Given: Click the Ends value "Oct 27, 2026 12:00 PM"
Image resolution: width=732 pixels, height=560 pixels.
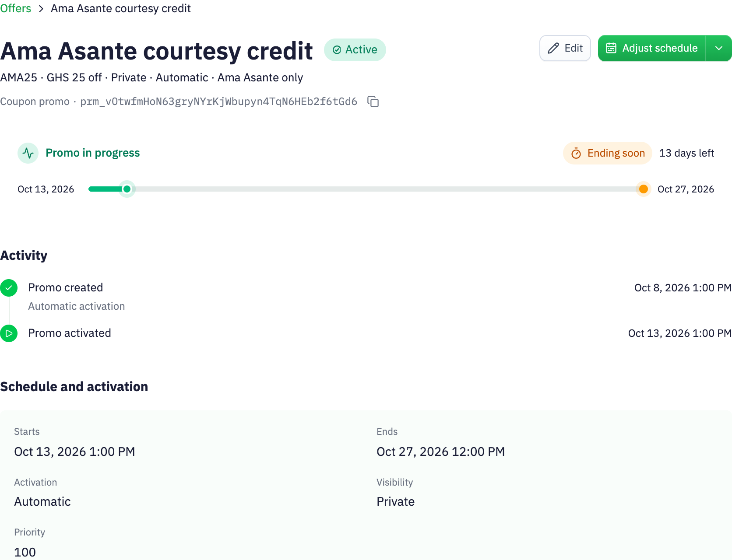Looking at the screenshot, I should 441,451.
